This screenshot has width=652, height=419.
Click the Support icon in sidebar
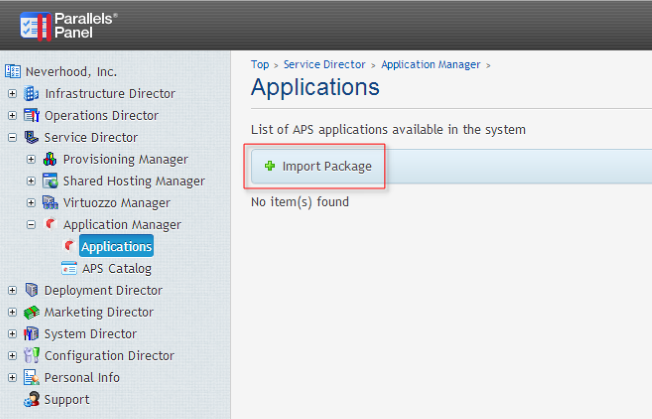[32, 399]
